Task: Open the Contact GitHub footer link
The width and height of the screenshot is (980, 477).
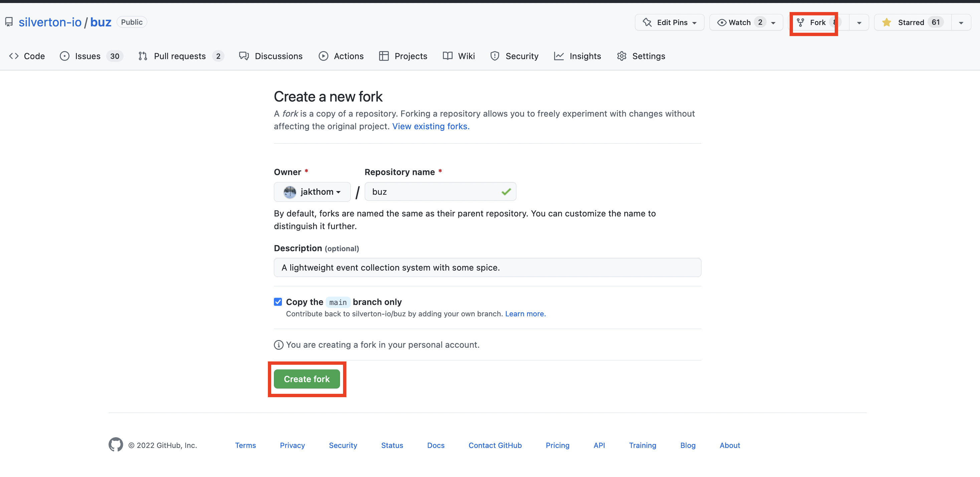Action: coord(495,445)
